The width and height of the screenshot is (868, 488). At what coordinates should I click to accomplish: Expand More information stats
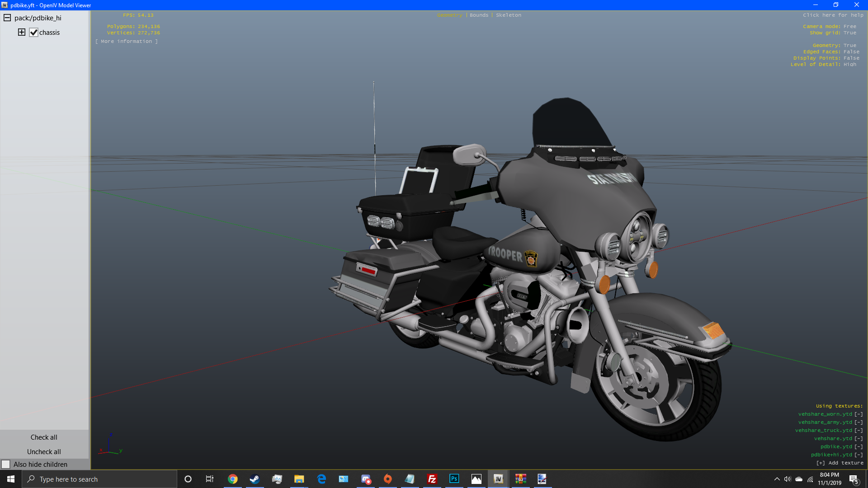click(126, 41)
